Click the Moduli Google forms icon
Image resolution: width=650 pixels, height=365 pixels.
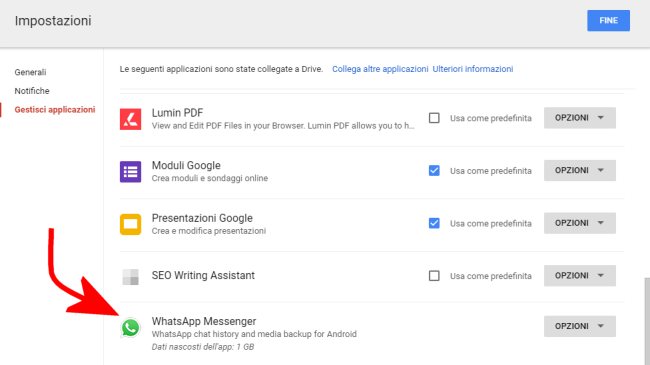(131, 172)
